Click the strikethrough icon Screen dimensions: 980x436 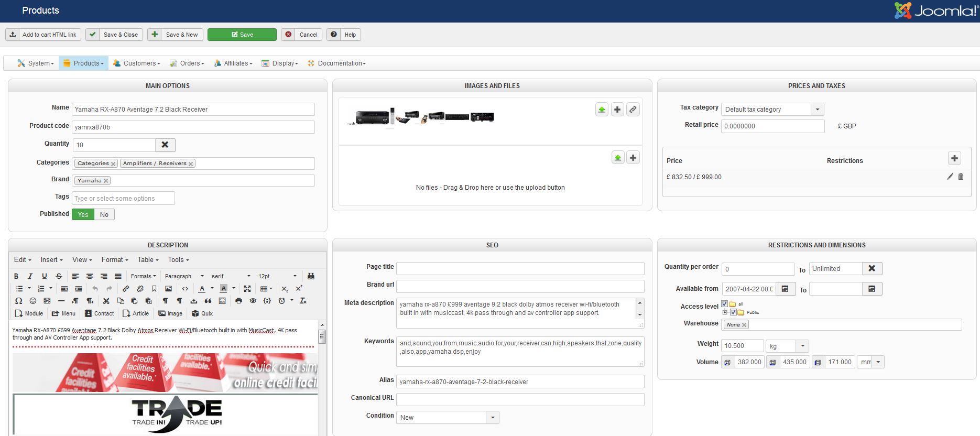coord(59,276)
